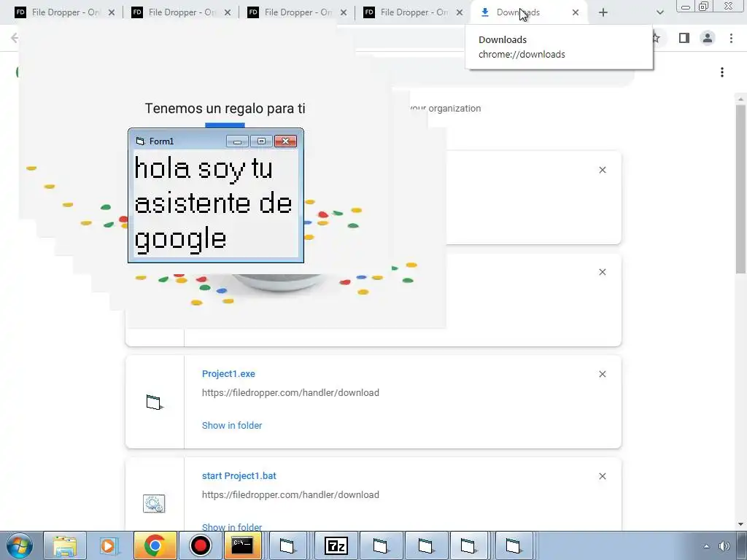This screenshot has width=747, height=560.
Task: Click the Form1 title bar icon
Action: (x=139, y=141)
